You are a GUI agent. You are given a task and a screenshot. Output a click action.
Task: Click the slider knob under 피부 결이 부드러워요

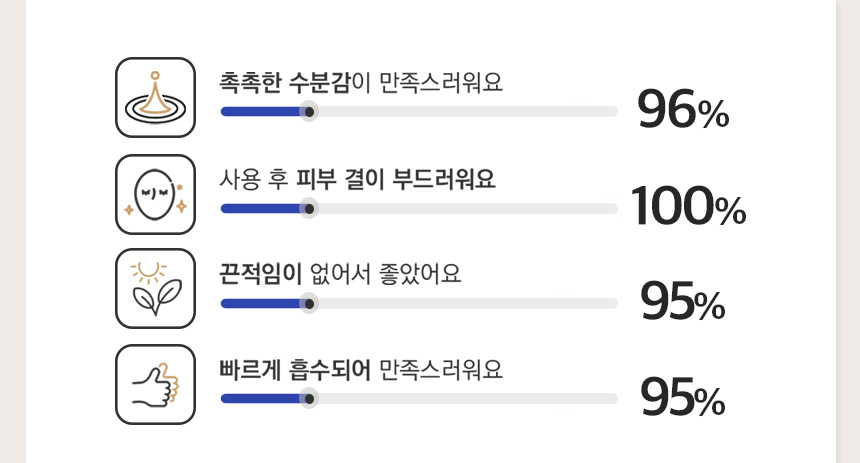point(309,209)
